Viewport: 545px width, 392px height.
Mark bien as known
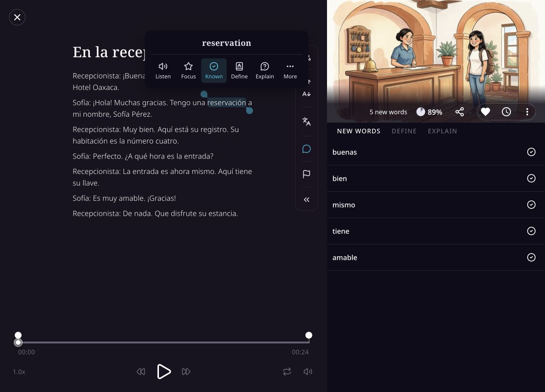click(531, 179)
